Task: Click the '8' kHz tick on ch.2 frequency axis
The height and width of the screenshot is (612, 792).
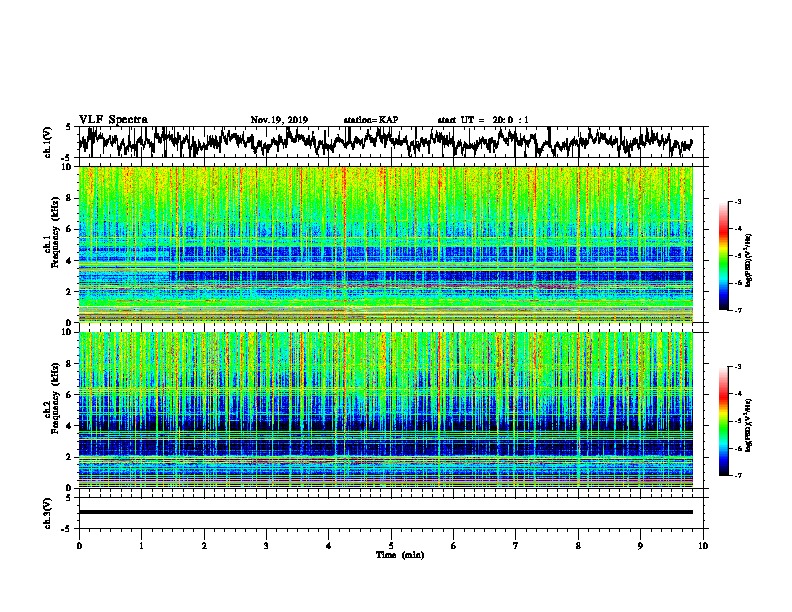Action: tap(71, 364)
